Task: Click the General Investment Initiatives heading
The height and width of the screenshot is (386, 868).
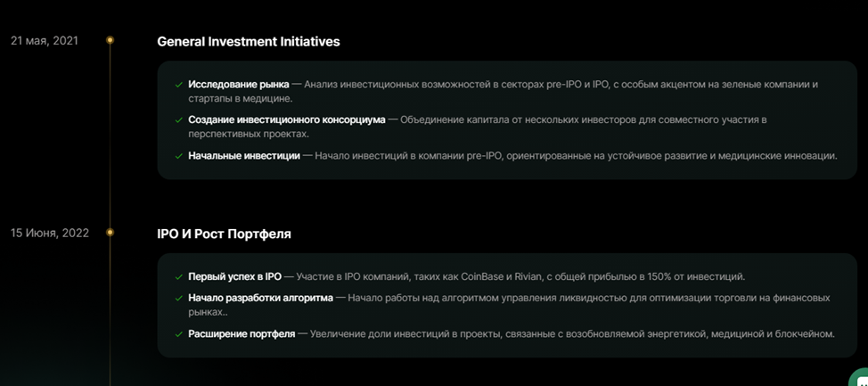Action: point(248,41)
